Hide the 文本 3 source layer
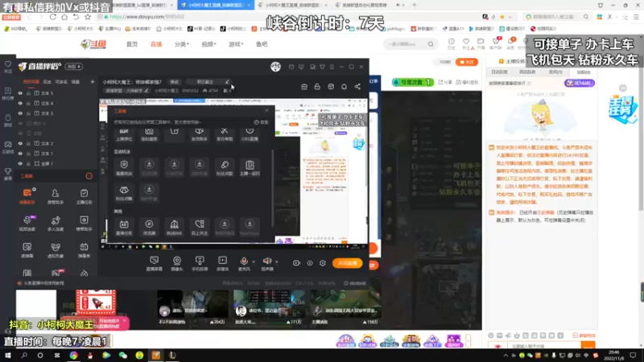Image resolution: width=644 pixels, height=362 pixels. pos(20,113)
